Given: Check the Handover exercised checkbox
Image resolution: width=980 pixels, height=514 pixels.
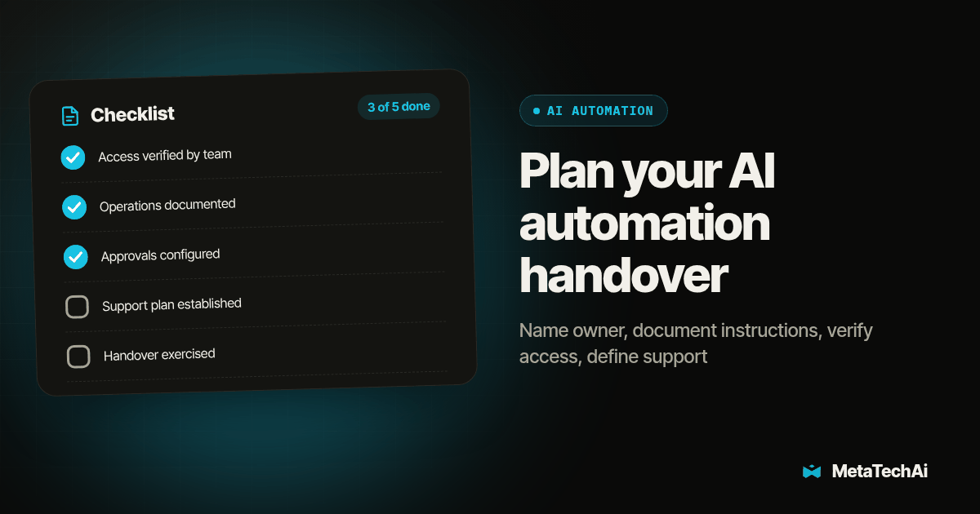Looking at the screenshot, I should pyautogui.click(x=78, y=357).
